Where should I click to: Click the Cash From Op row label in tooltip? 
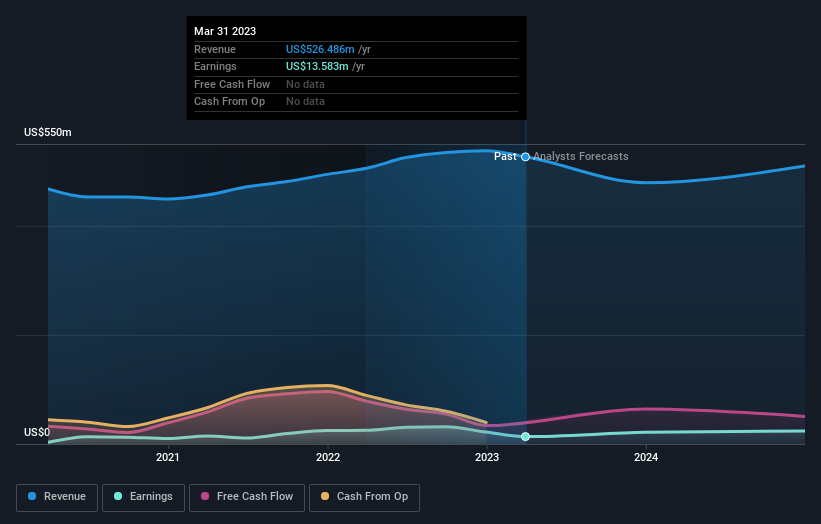(x=229, y=102)
